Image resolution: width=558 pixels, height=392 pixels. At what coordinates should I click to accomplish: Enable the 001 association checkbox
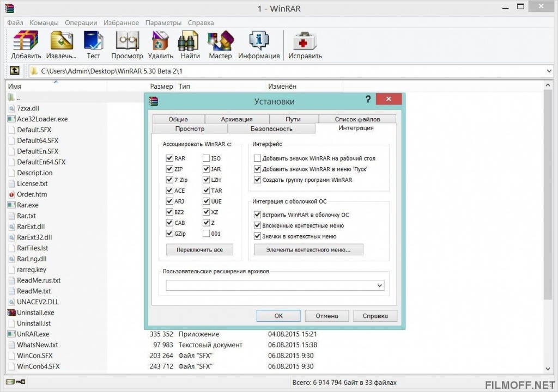206,234
